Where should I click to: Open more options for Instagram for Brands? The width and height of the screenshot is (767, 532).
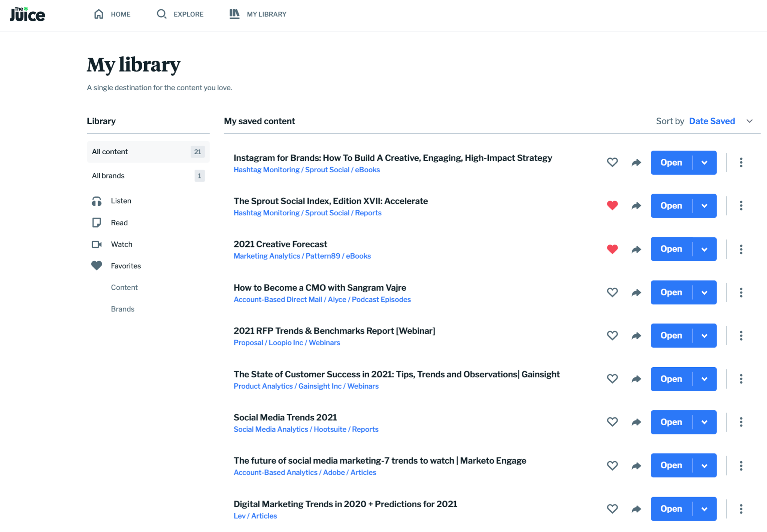(741, 162)
